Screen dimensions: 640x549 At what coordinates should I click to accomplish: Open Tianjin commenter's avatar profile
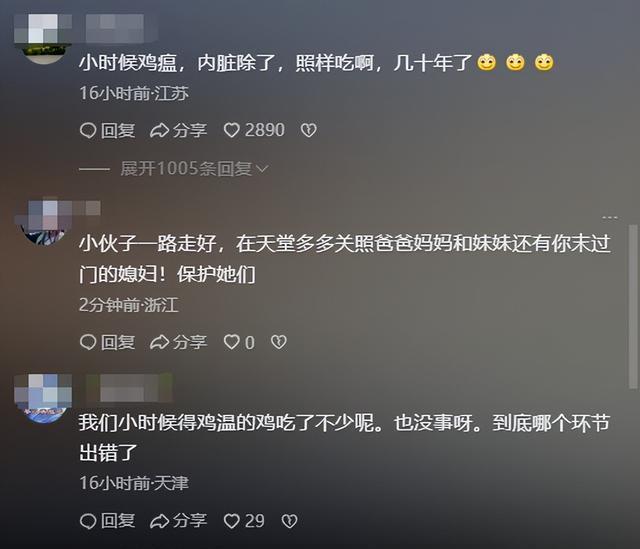[43, 399]
